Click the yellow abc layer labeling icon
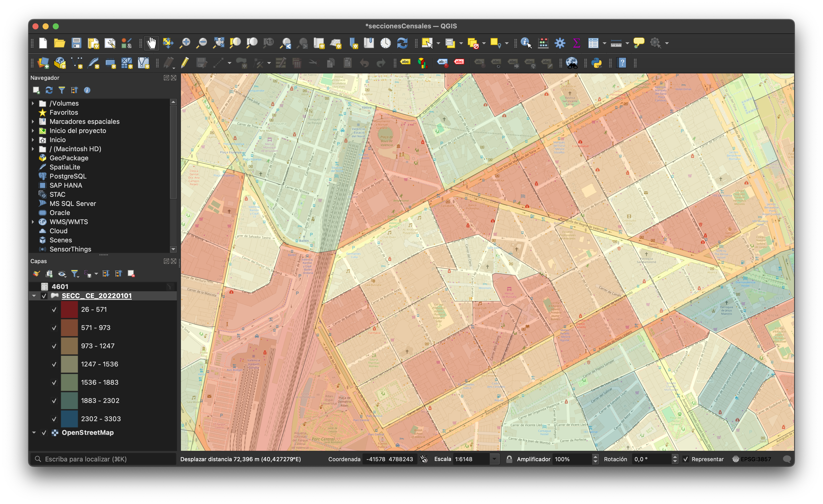 [x=405, y=62]
